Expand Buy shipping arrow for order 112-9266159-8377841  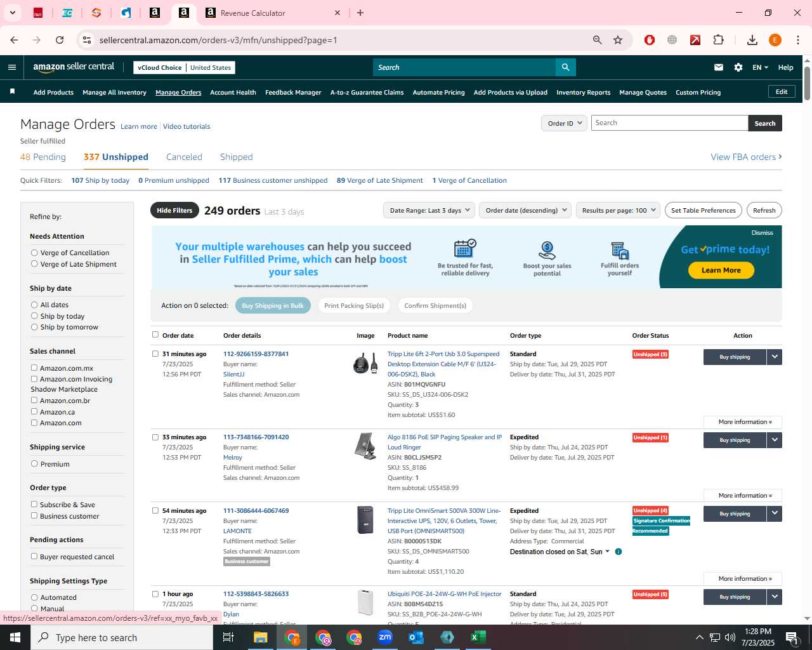[x=775, y=357]
